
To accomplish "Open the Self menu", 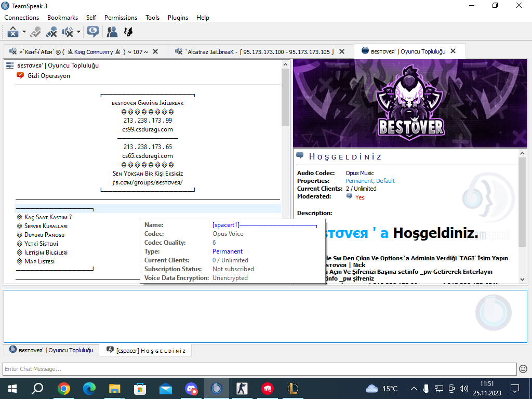I will (91, 18).
